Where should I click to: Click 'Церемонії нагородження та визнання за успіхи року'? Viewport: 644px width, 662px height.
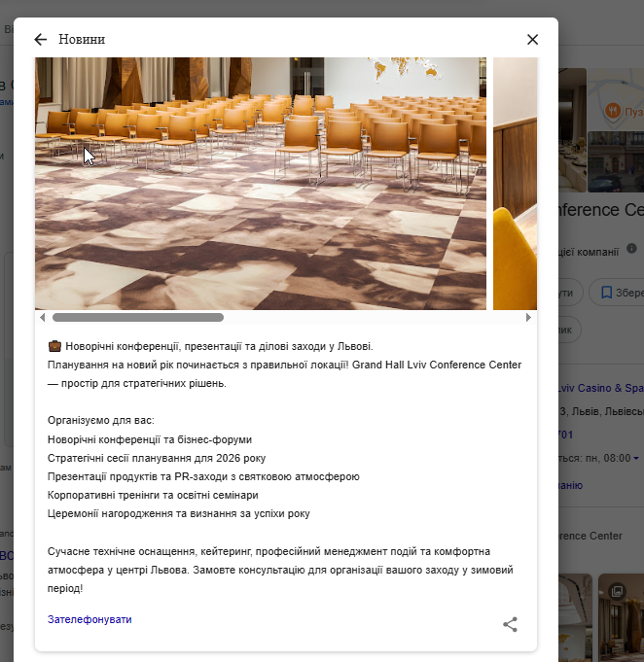point(179,513)
